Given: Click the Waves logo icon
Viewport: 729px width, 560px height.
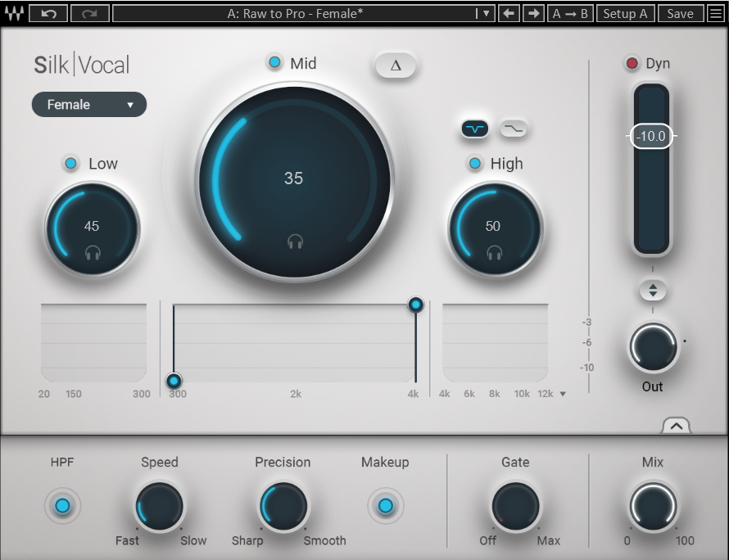Looking at the screenshot, I should [14, 13].
